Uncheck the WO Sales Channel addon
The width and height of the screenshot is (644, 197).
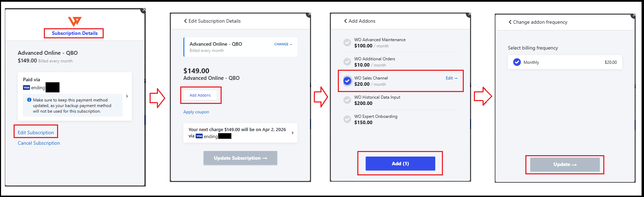tap(347, 81)
